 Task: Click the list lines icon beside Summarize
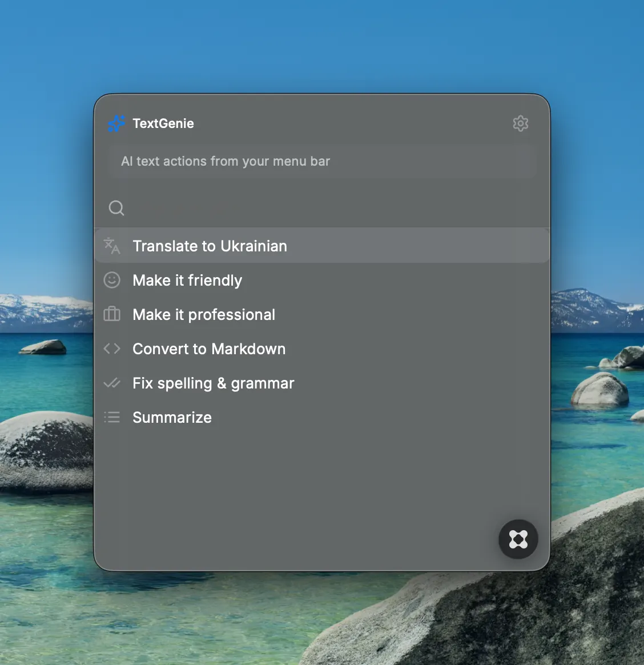coord(112,417)
